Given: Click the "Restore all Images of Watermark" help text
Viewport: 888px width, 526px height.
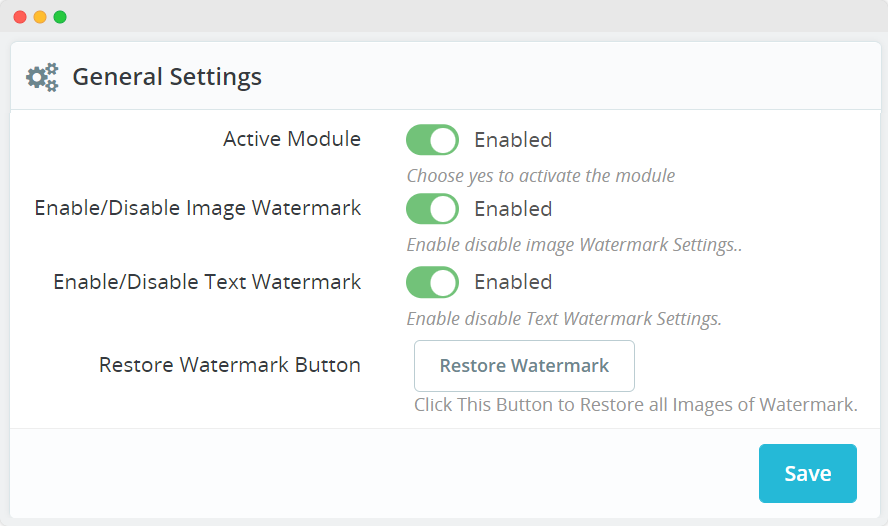Looking at the screenshot, I should 636,405.
